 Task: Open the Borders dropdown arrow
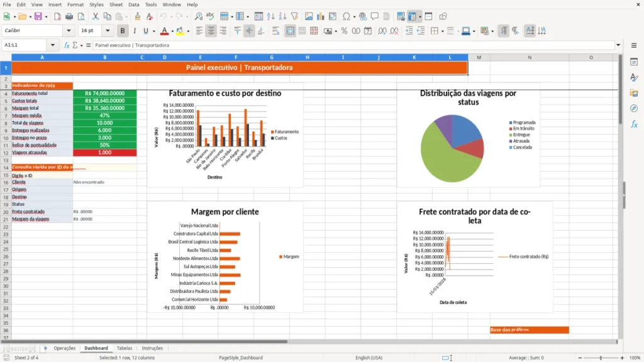click(x=442, y=31)
